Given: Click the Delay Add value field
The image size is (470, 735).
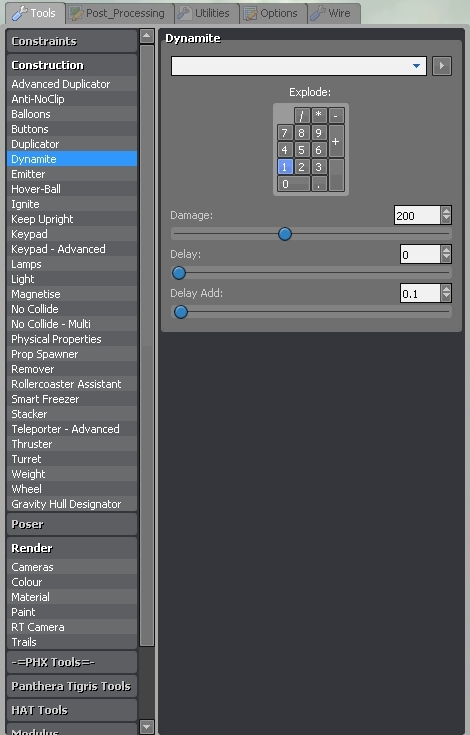Looking at the screenshot, I should [x=420, y=293].
